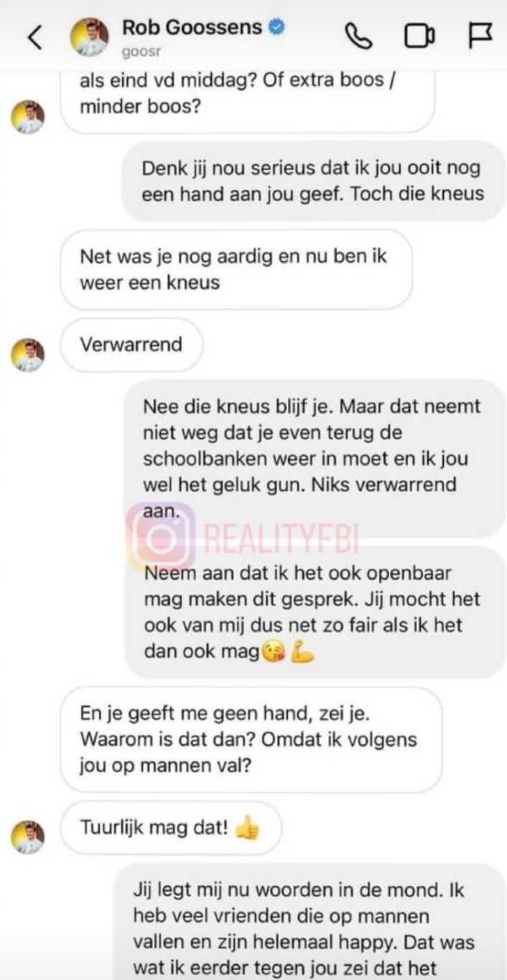507x980 pixels.
Task: Tap the flag icon in the header
Action: [480, 35]
